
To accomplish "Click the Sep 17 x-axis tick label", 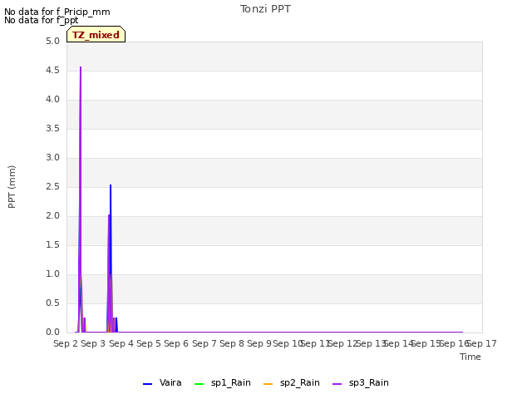I will click(x=483, y=343).
